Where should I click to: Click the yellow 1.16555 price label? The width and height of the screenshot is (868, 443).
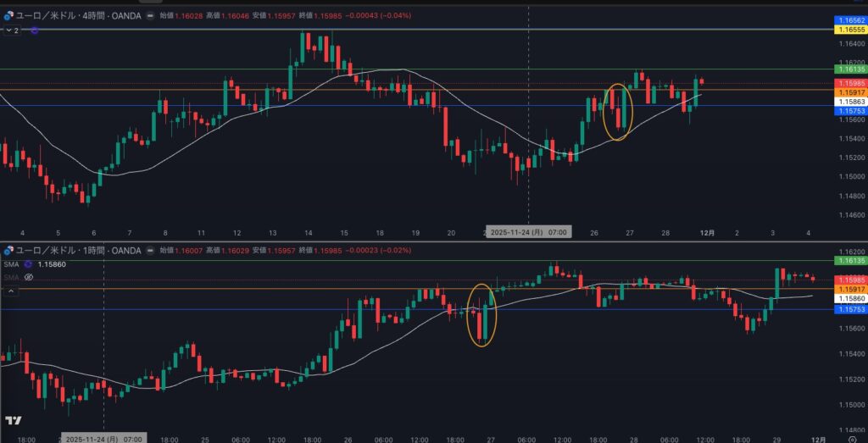[x=850, y=29]
